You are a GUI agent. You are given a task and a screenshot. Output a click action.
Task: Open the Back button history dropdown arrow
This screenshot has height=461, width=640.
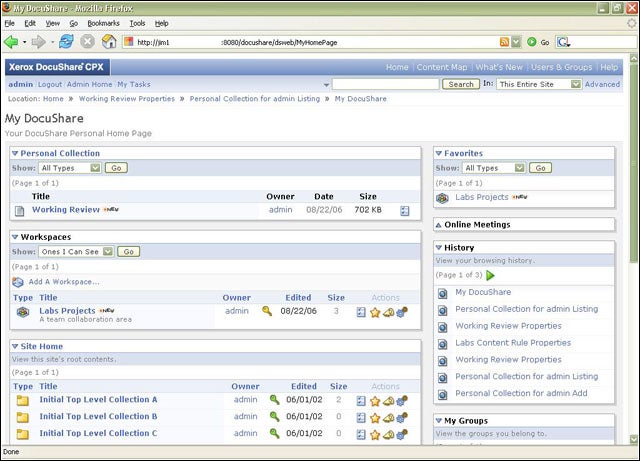24,42
